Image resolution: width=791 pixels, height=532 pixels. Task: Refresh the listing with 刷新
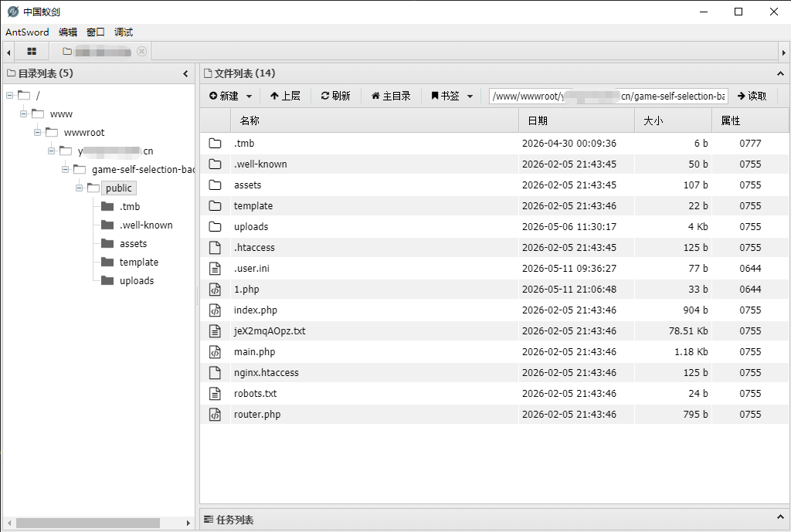335,96
